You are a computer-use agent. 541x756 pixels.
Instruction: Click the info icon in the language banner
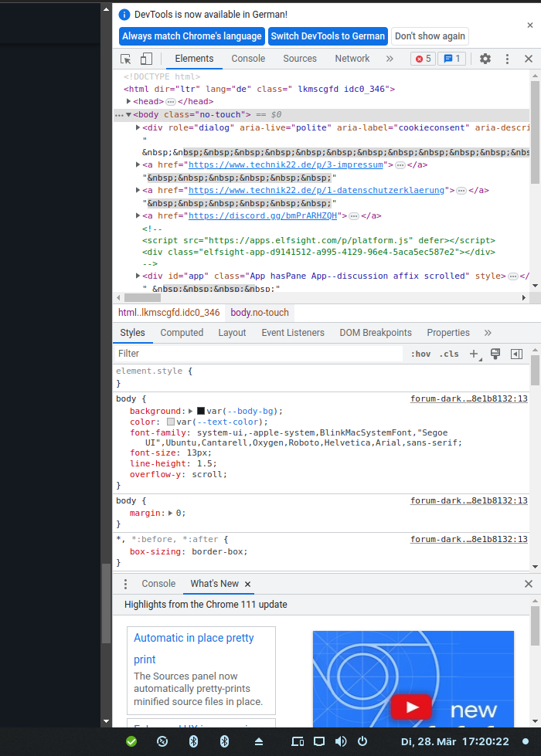pyautogui.click(x=124, y=15)
